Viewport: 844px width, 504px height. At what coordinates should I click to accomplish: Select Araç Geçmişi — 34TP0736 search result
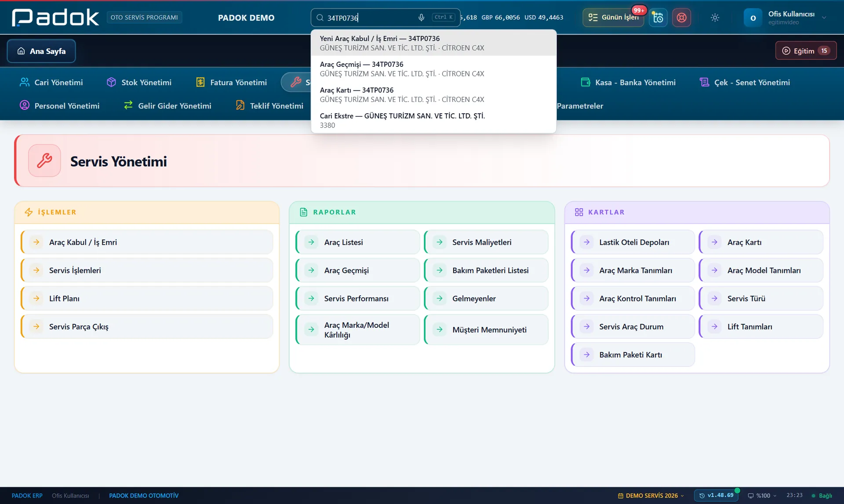click(x=433, y=69)
